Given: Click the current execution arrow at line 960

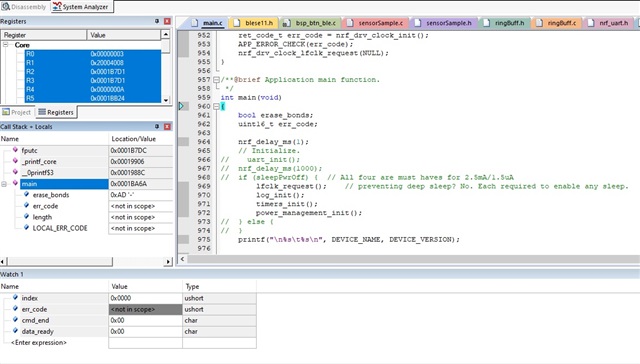Looking at the screenshot, I should [x=181, y=106].
